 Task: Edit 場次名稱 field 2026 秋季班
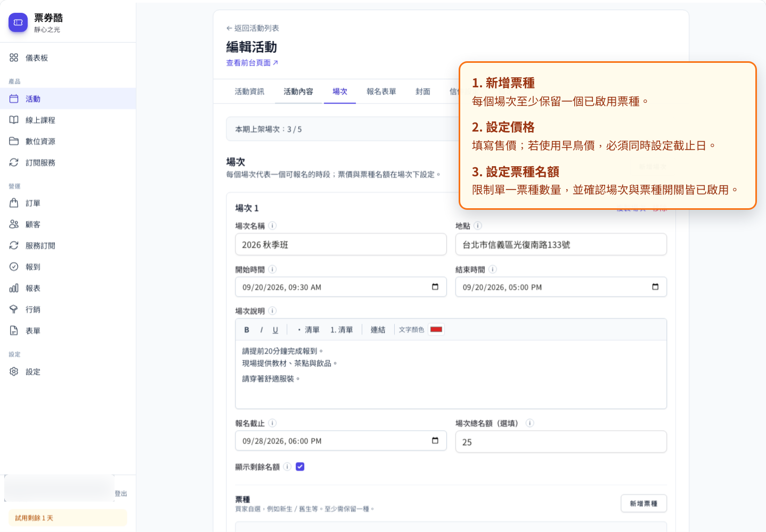coord(341,244)
